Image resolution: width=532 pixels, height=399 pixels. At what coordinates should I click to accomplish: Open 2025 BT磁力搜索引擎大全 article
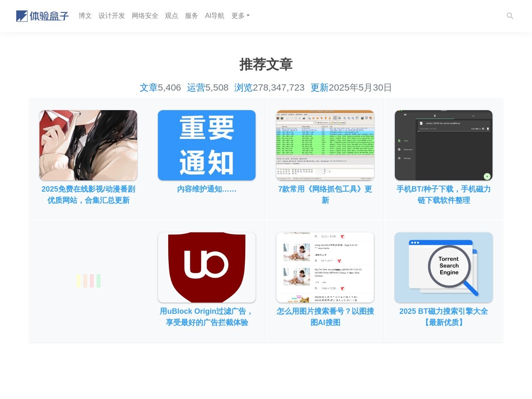pyautogui.click(x=443, y=317)
